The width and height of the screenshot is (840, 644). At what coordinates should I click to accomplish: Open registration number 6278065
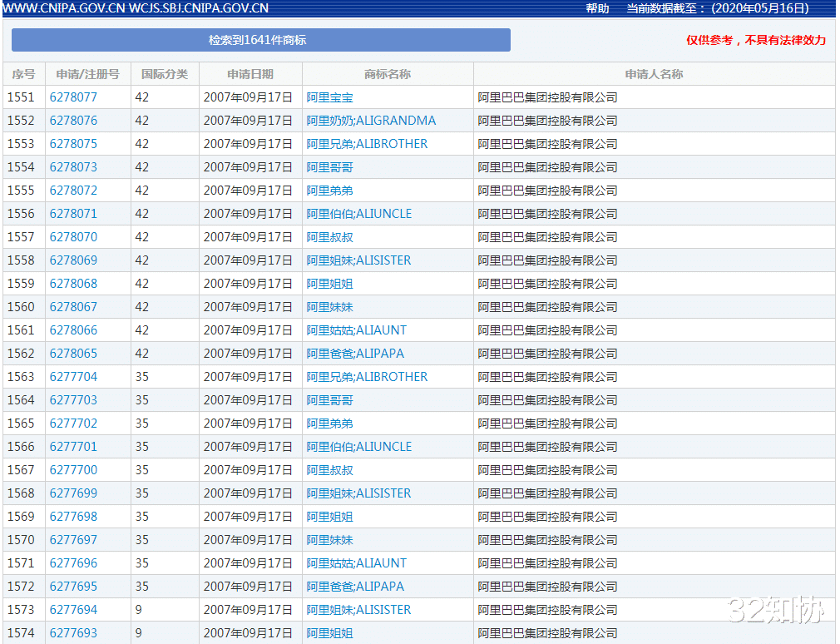pyautogui.click(x=73, y=354)
